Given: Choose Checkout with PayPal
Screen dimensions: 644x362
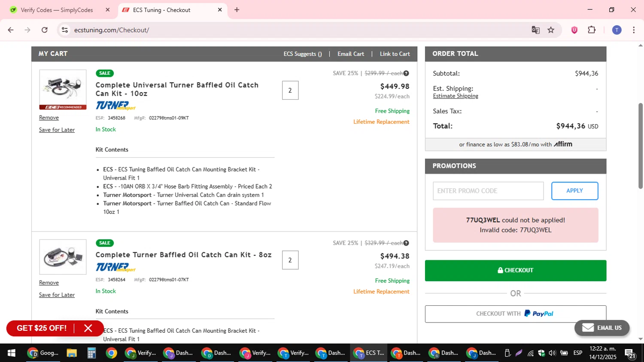Looking at the screenshot, I should tap(516, 314).
